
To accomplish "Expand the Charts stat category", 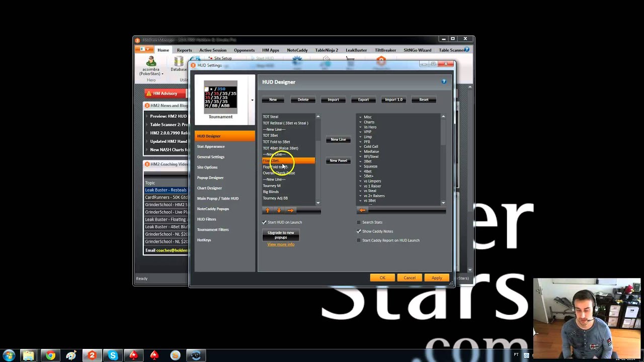I will point(360,122).
